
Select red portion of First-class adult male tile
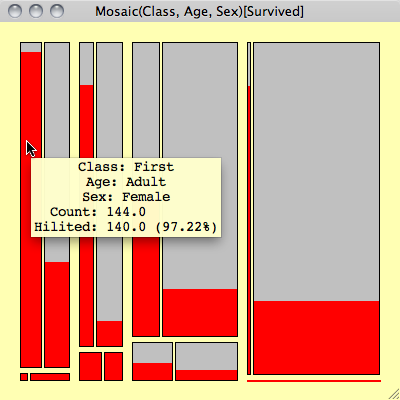(57, 314)
